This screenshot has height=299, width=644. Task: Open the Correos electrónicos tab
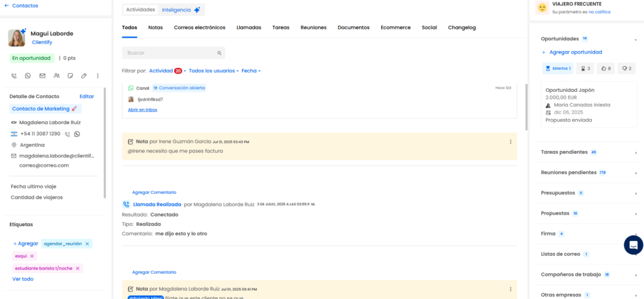coord(199,28)
